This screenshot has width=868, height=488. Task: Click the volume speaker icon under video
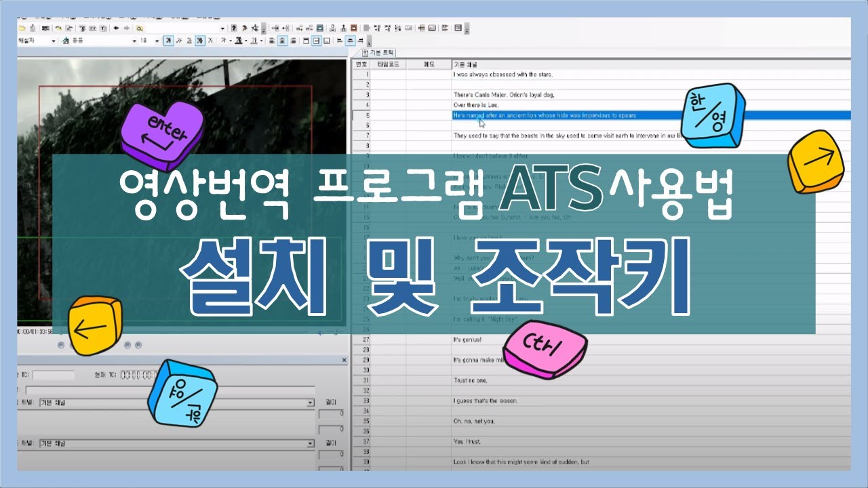[321, 332]
